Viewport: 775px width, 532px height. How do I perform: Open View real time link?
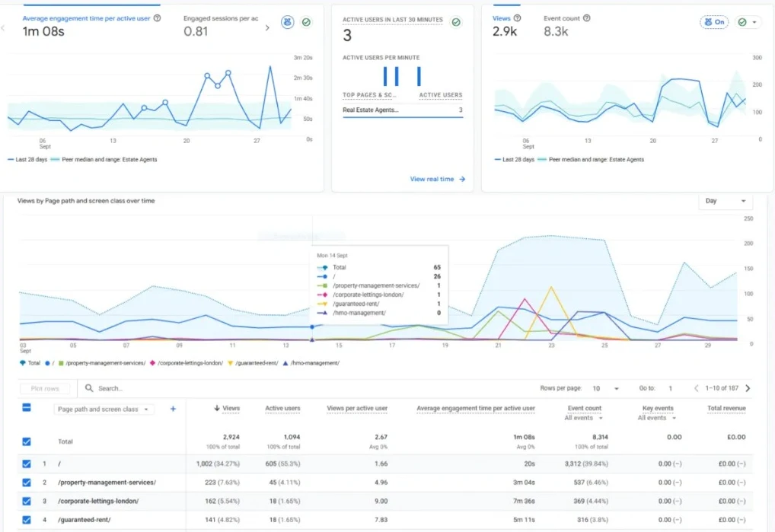click(432, 180)
